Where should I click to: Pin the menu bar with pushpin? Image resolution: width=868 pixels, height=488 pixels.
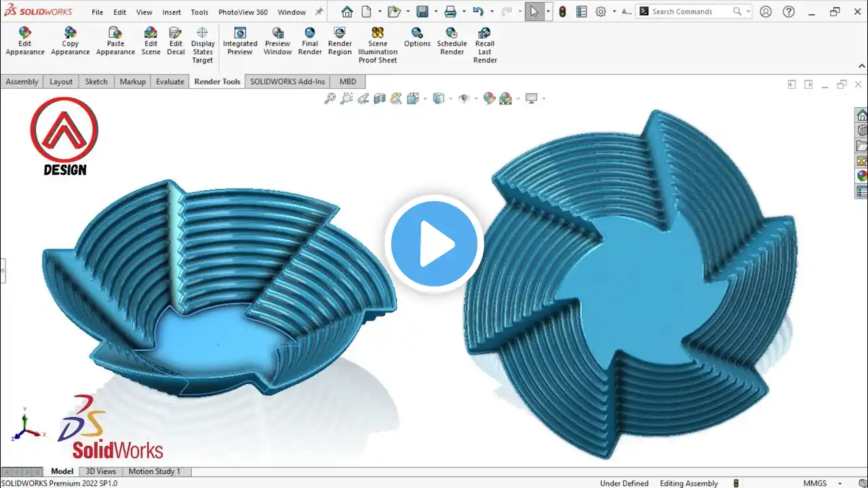coord(319,12)
